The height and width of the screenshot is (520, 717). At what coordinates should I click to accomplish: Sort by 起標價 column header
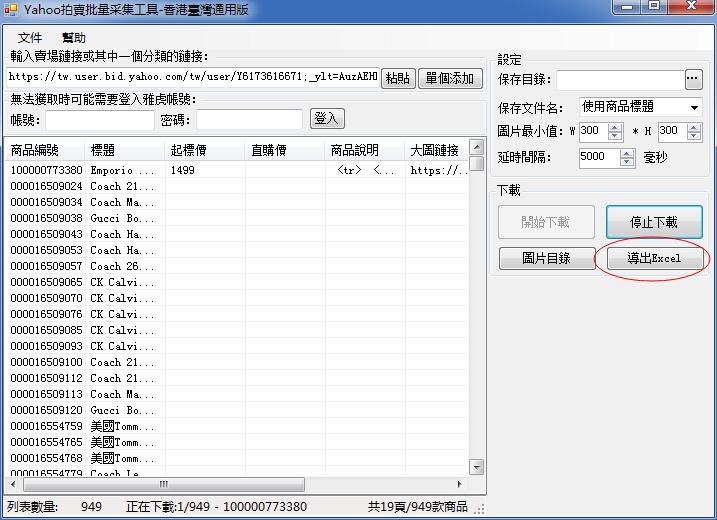(x=205, y=150)
